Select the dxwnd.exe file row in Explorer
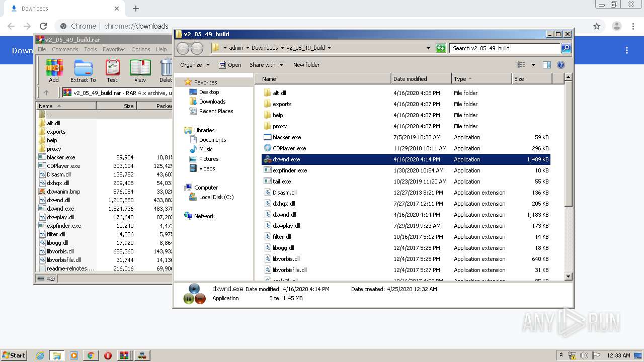Image resolution: width=644 pixels, height=362 pixels. 406,159
